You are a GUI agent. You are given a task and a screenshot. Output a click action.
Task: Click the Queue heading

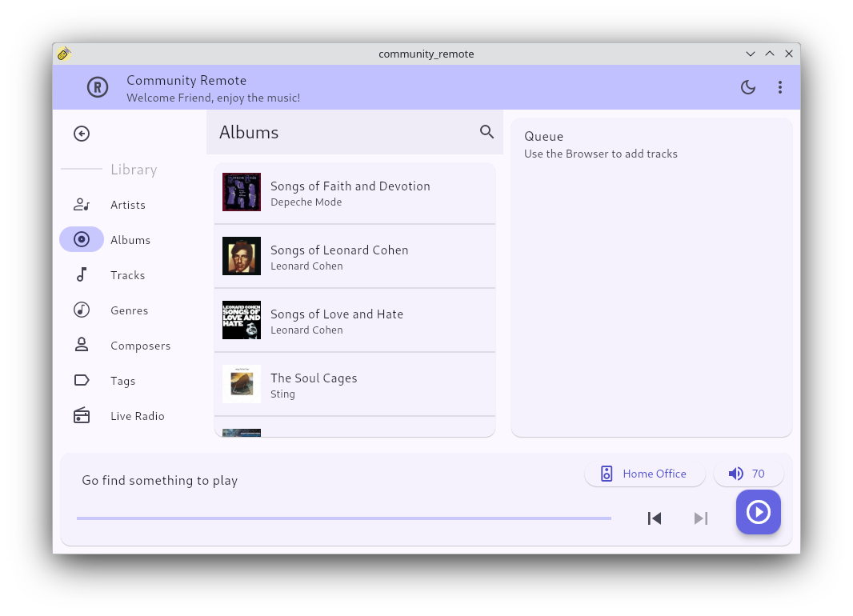(x=543, y=136)
